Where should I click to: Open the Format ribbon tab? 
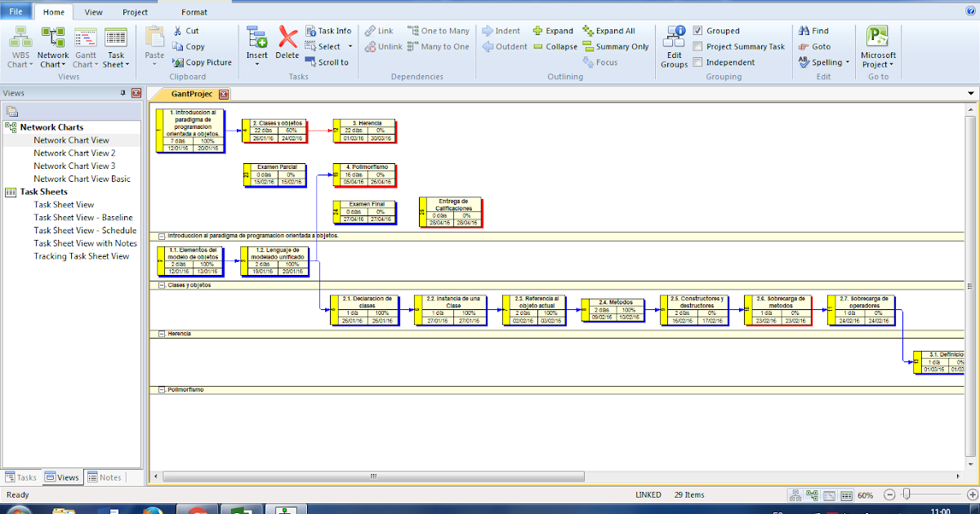[194, 11]
